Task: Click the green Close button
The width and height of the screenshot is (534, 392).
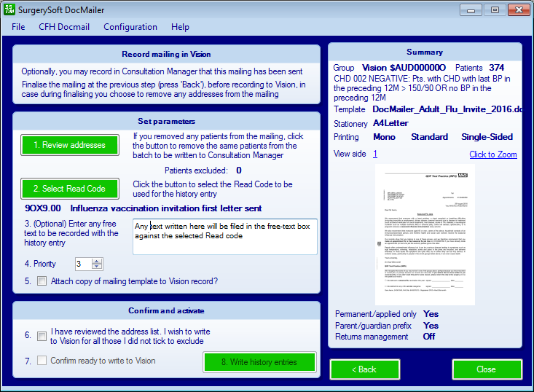Action: tap(487, 369)
